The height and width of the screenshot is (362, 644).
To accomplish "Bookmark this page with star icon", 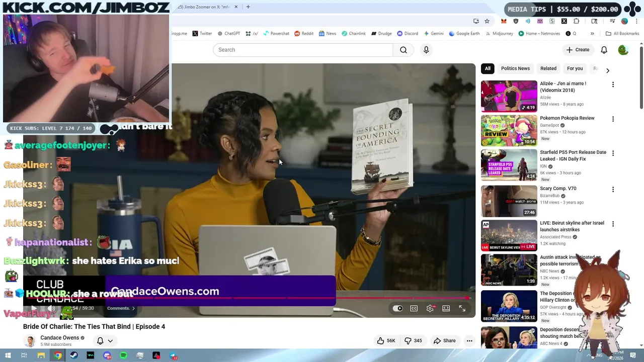I will pos(487,21).
